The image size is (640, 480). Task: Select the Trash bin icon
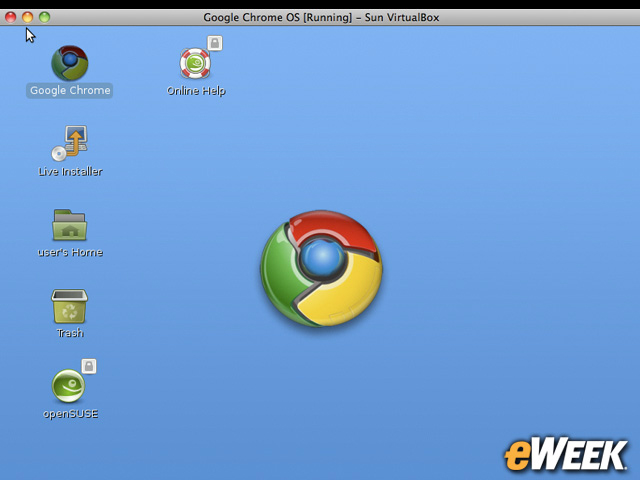pos(69,306)
